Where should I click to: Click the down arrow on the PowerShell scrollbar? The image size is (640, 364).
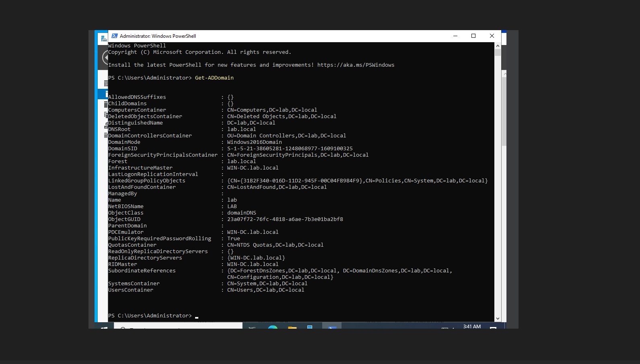point(498,319)
